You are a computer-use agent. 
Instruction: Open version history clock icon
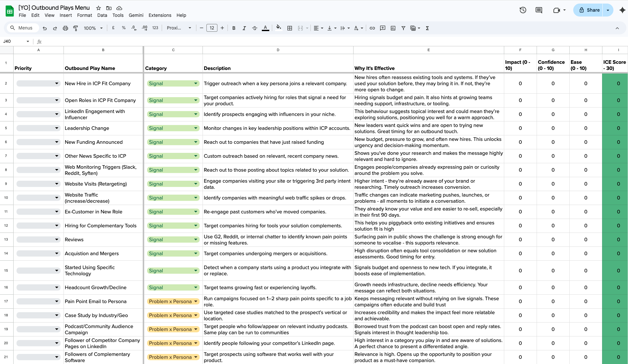[x=523, y=10]
